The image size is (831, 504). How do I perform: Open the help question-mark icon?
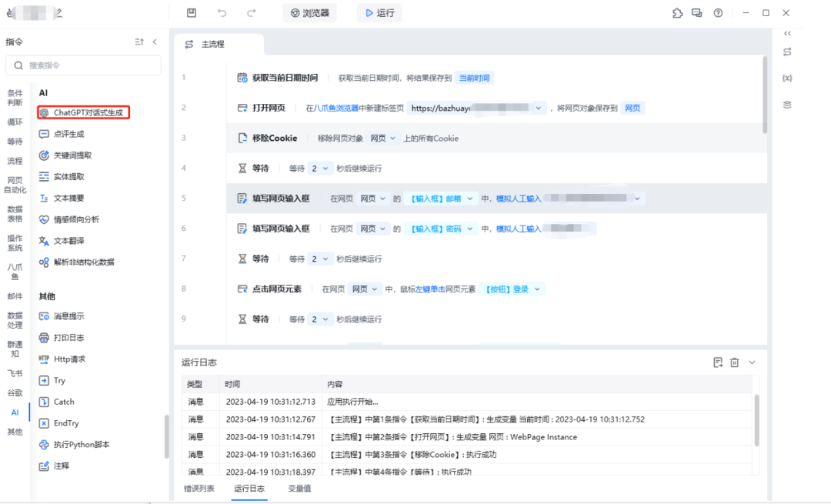point(718,12)
